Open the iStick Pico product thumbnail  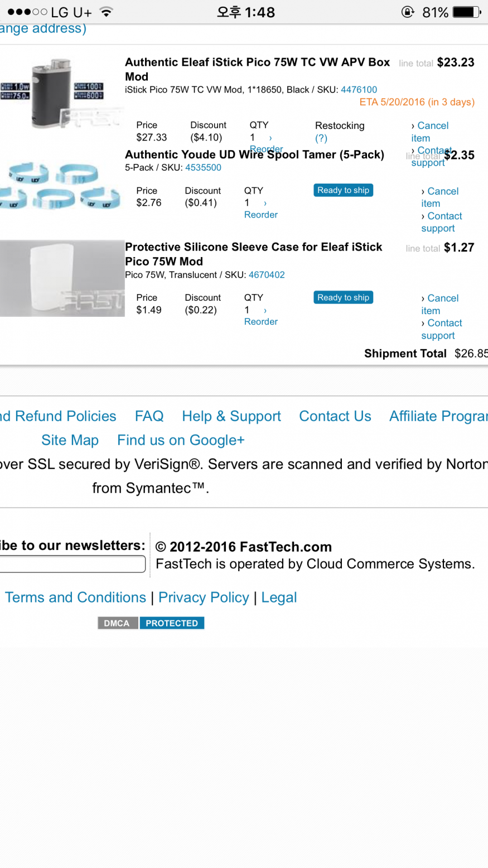click(61, 94)
